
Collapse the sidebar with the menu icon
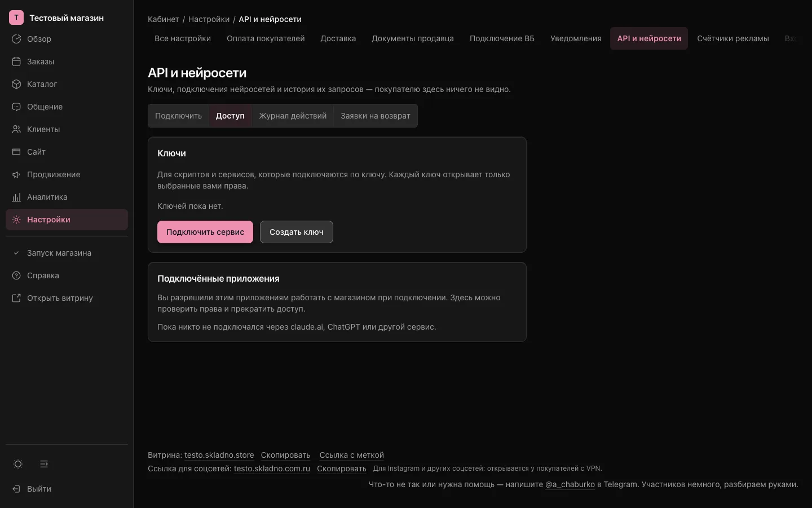pos(44,464)
